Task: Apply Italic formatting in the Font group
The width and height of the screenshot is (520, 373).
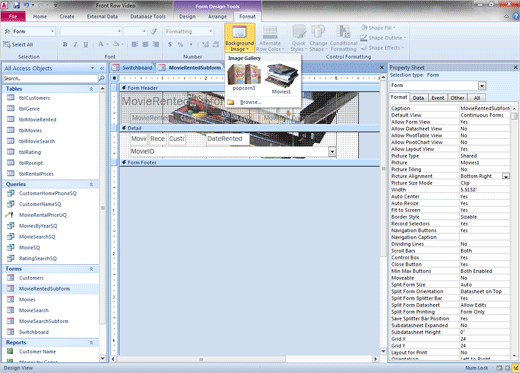Action: pos(75,44)
